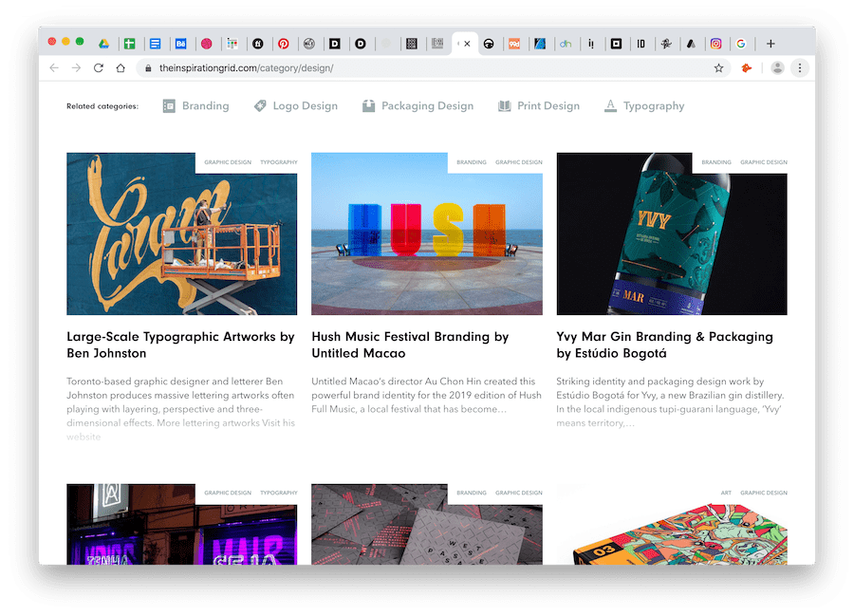Open the Yvy gin bottle thumbnail
The image size is (854, 616).
coord(672,234)
